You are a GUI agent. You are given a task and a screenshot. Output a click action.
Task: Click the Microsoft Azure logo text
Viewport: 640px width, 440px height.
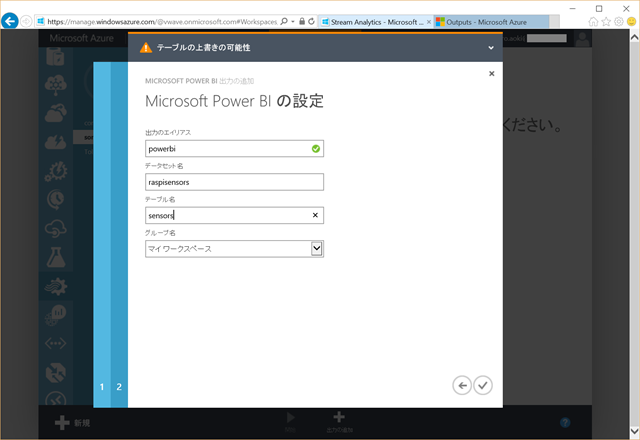(x=82, y=38)
